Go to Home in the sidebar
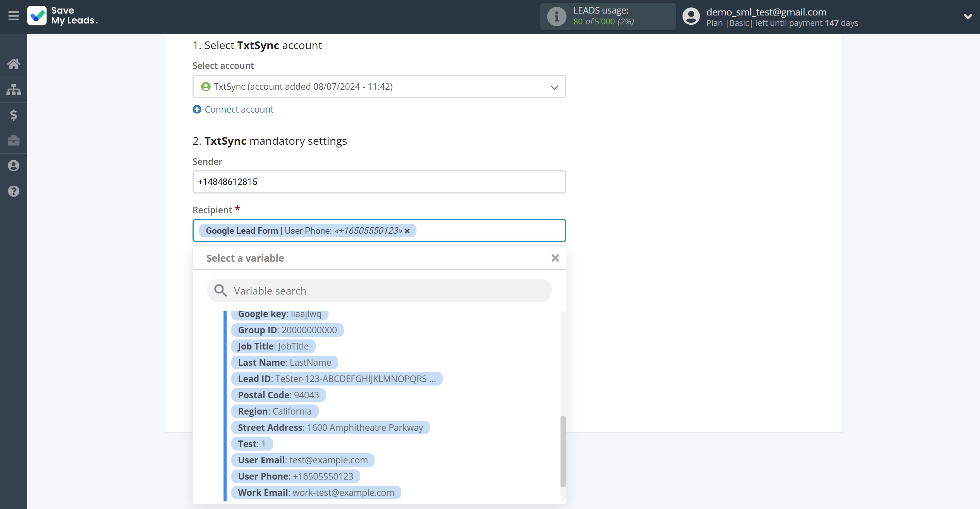Screen dimensions: 980x509 14,64
